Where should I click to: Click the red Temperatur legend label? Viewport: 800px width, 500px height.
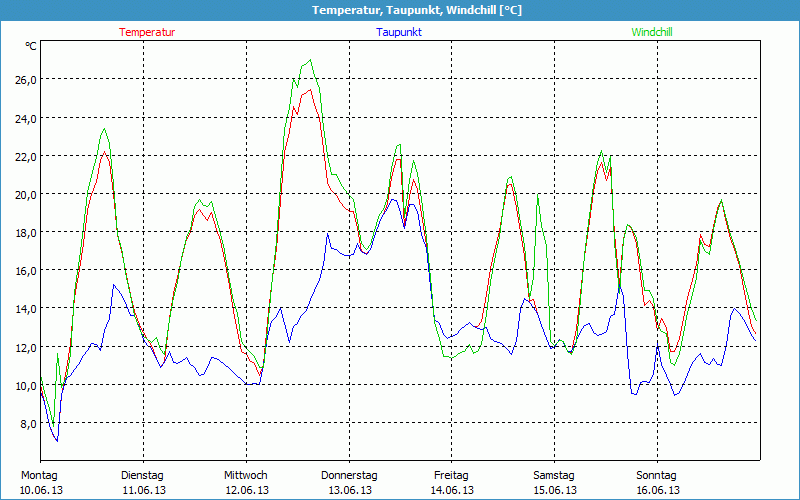[x=147, y=32]
